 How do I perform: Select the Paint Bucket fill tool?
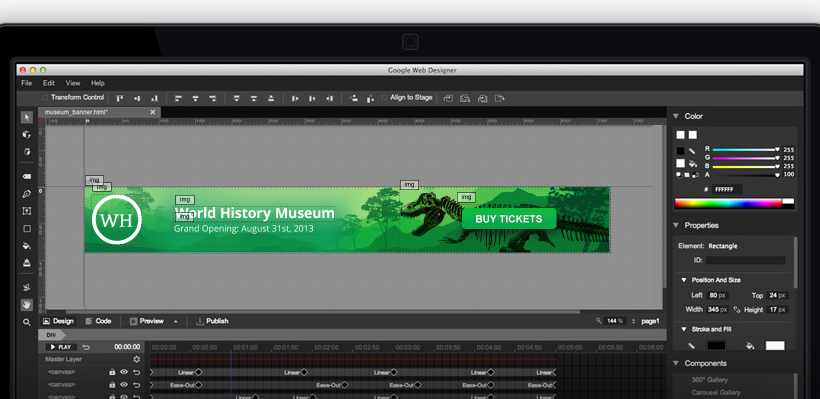pyautogui.click(x=27, y=245)
